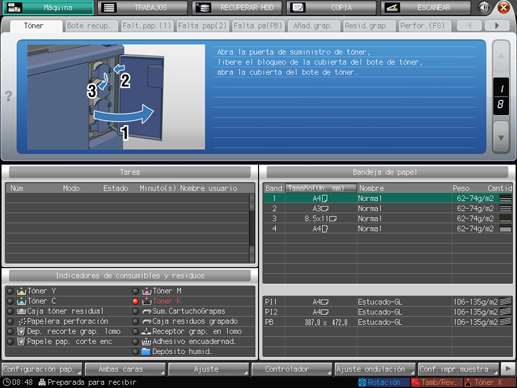Open Falta pa(PB) tab
This screenshot has width=517, height=388.
coord(258,26)
